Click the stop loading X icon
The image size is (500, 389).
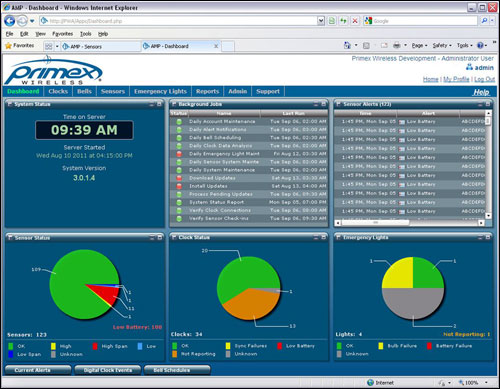[355, 21]
